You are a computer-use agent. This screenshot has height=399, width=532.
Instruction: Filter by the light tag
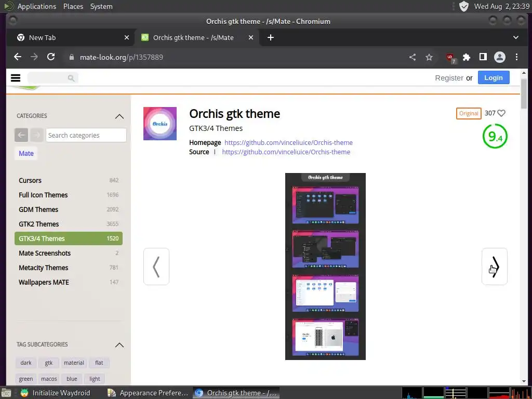95,379
